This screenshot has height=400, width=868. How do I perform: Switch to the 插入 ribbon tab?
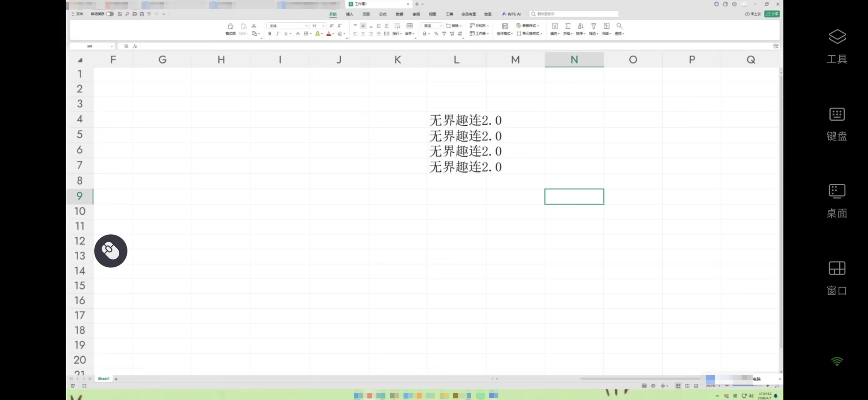point(349,14)
